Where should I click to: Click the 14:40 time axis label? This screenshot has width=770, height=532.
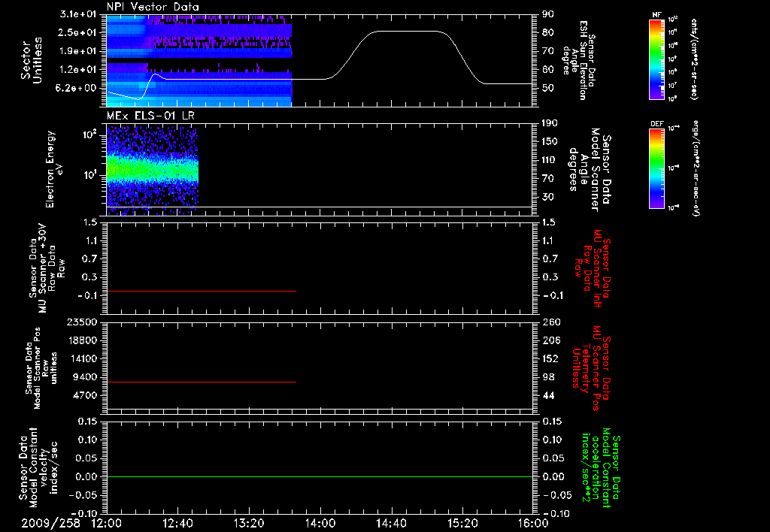391,523
